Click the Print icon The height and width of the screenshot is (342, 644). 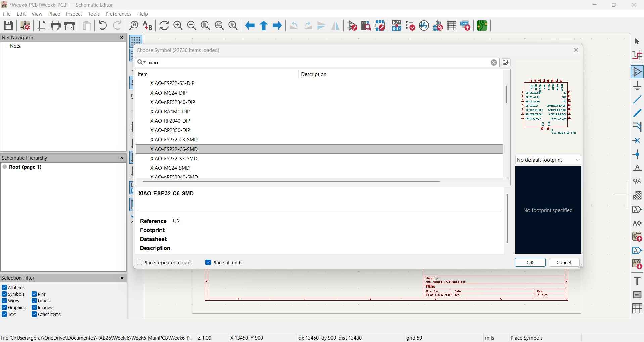pyautogui.click(x=56, y=26)
